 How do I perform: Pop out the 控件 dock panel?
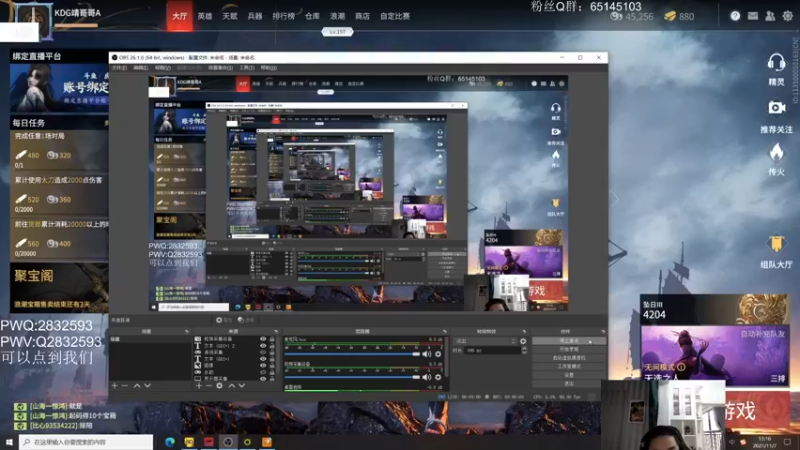click(x=603, y=332)
